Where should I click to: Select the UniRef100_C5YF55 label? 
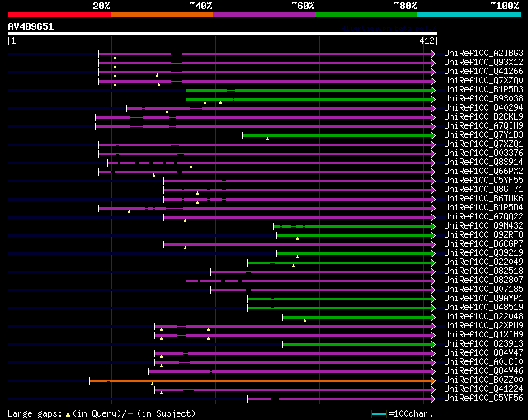[x=483, y=181]
